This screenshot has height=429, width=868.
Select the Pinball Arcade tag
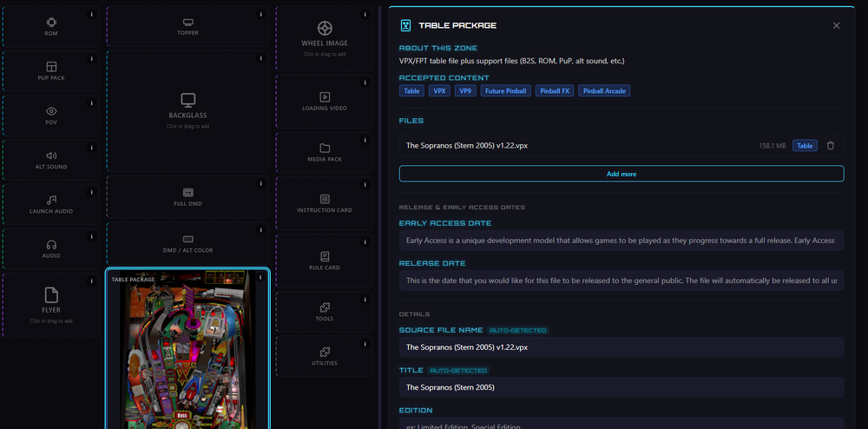tap(604, 91)
